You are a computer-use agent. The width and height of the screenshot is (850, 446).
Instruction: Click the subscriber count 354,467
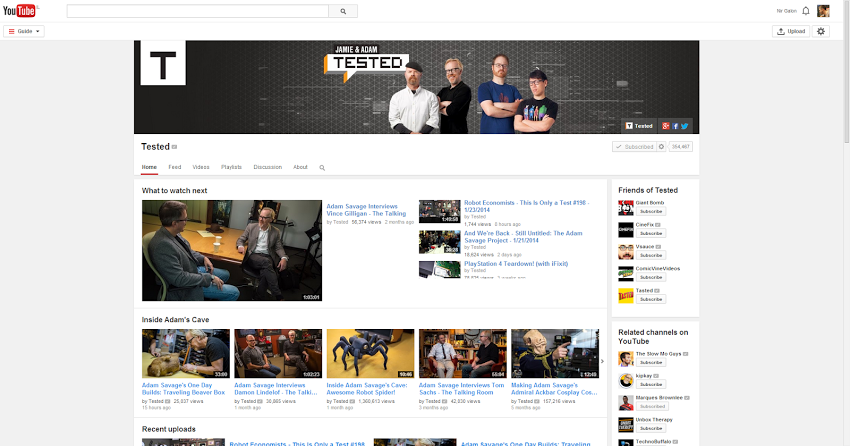coord(680,147)
